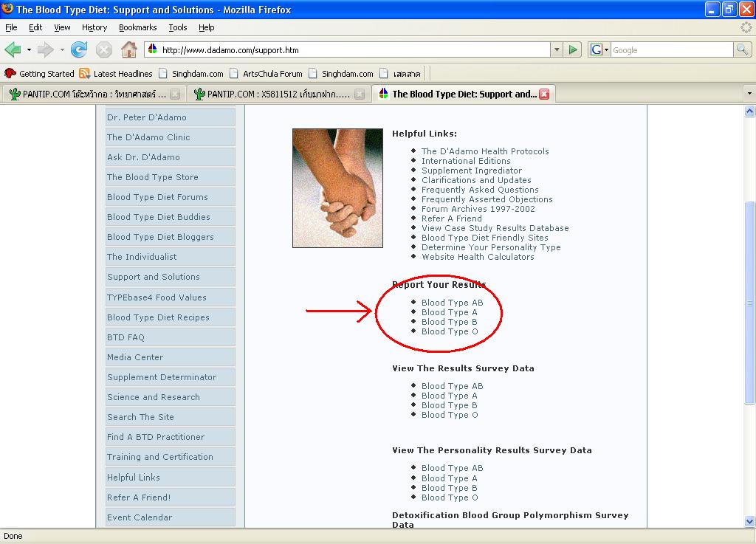The height and width of the screenshot is (544, 756).
Task: Open Blood Type Diet Recipes link
Action: tap(171, 317)
